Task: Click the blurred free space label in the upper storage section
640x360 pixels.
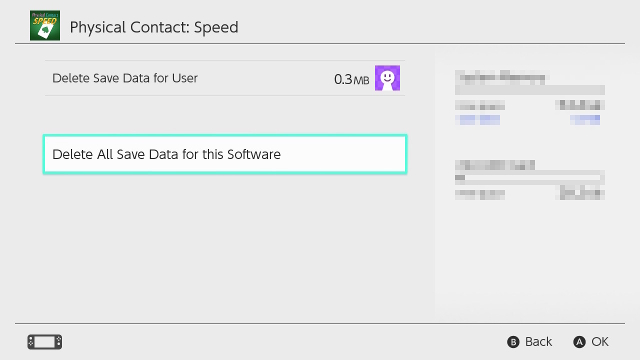Action: pyautogui.click(x=480, y=106)
